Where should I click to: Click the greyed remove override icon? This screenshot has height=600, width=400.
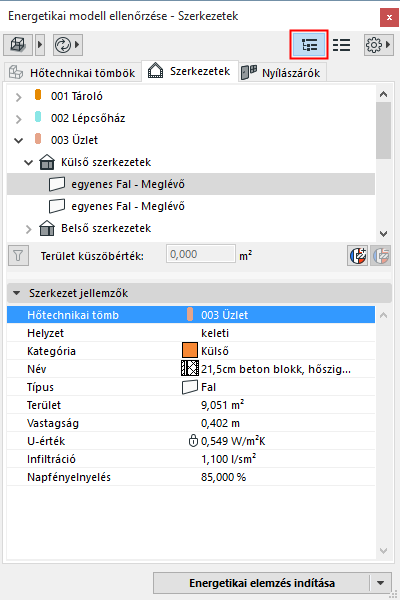380,256
